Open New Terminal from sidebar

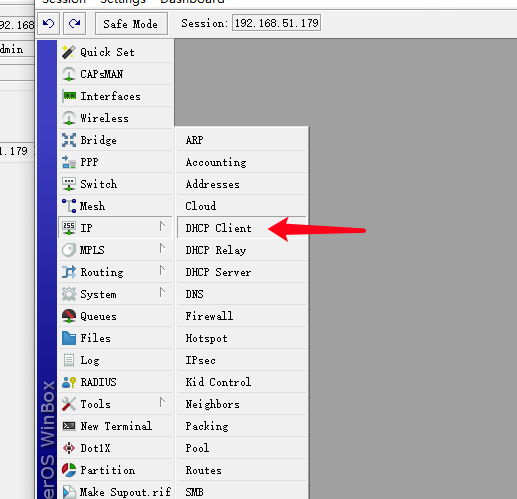[115, 426]
